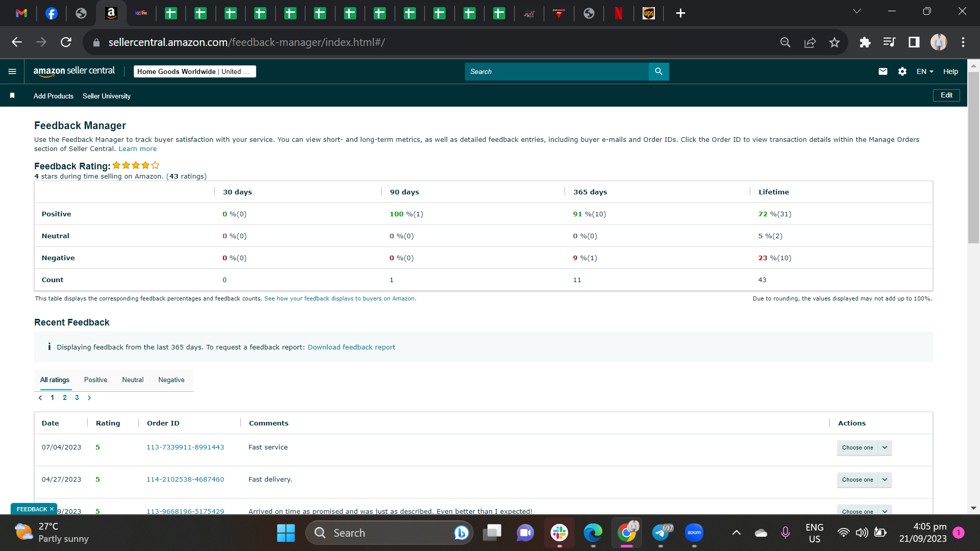This screenshot has height=551, width=980.
Task: Open the Gmail browser tab
Action: tap(21, 13)
